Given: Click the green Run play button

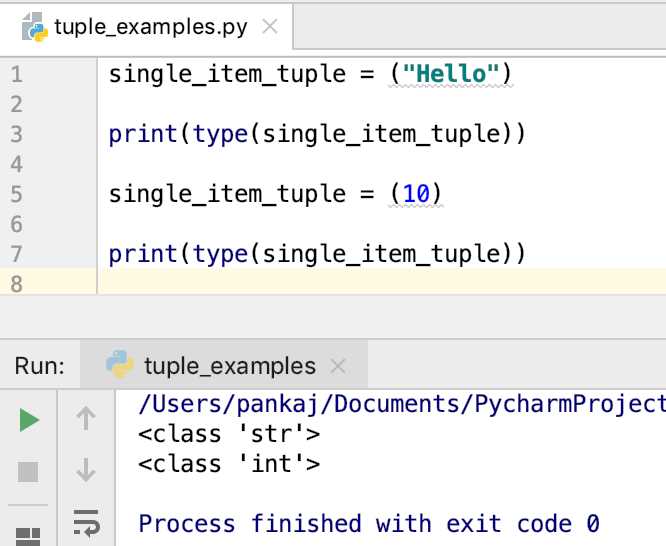Looking at the screenshot, I should (x=29, y=420).
